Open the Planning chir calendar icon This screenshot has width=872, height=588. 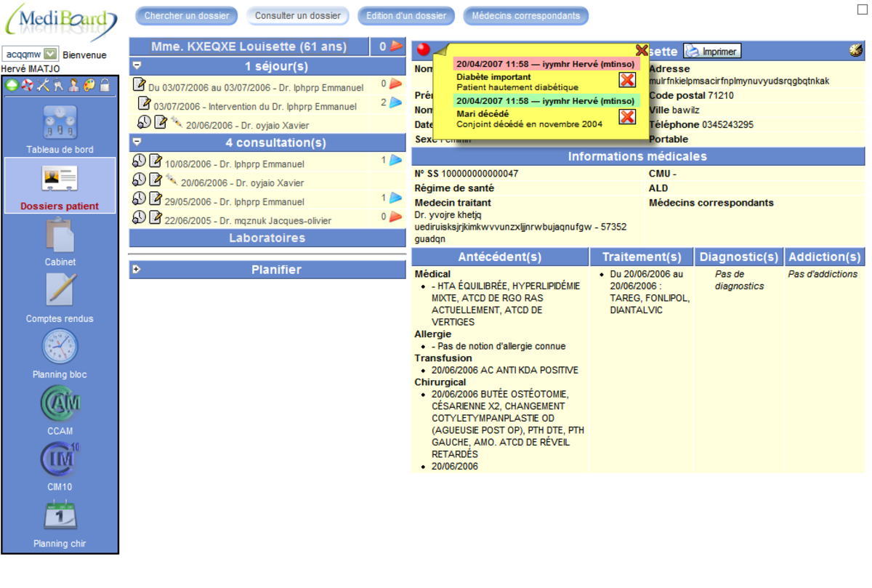pyautogui.click(x=60, y=517)
